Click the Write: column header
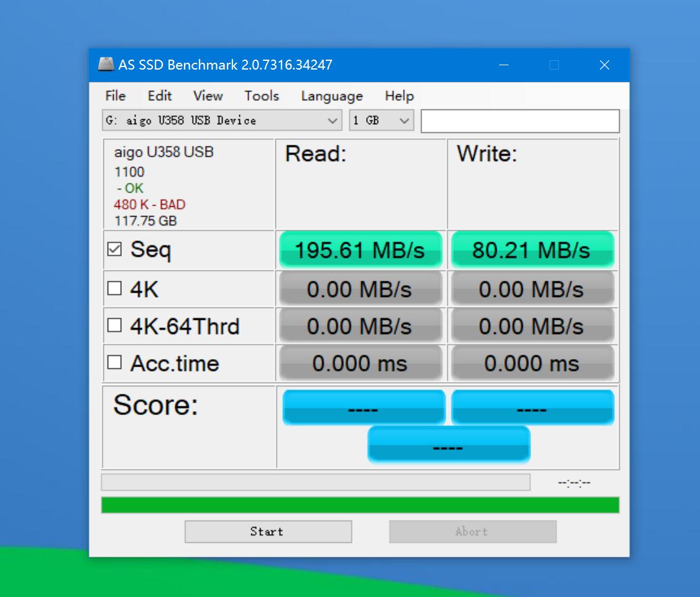 coord(487,153)
